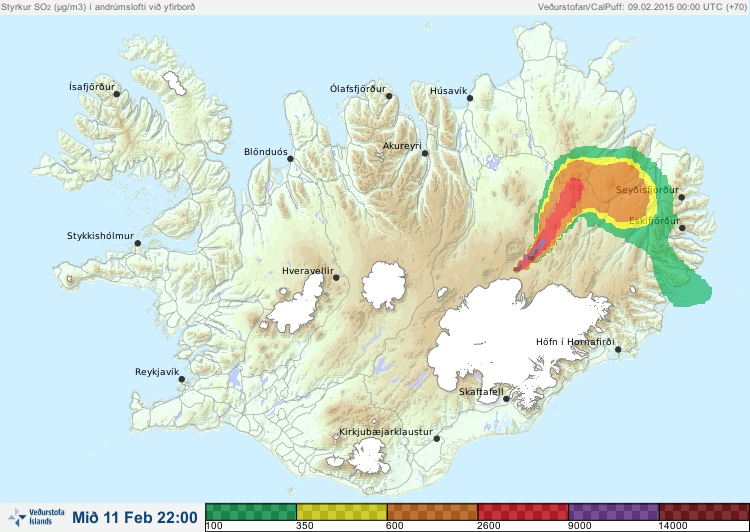Click the Seyðisfjörður marker dot
Image resolution: width=750 pixels, height=532 pixels.
pyautogui.click(x=682, y=197)
